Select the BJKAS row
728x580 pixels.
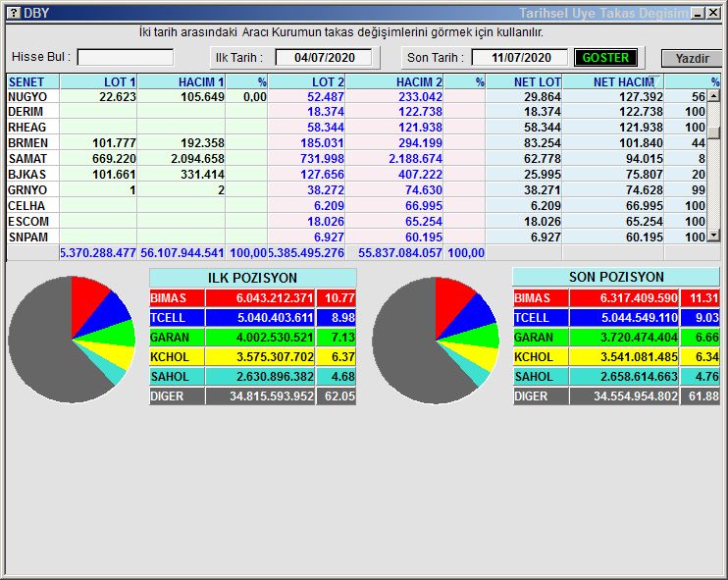pos(356,175)
